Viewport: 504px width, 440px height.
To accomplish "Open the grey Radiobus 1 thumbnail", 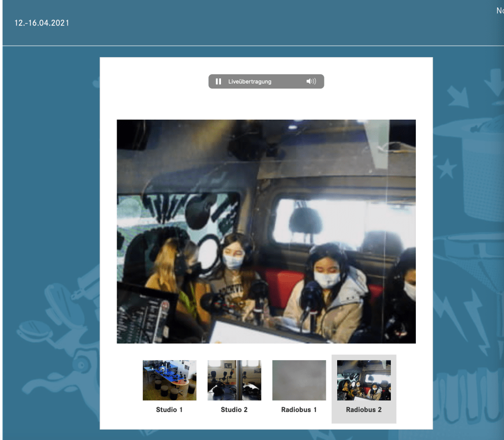I will click(299, 380).
